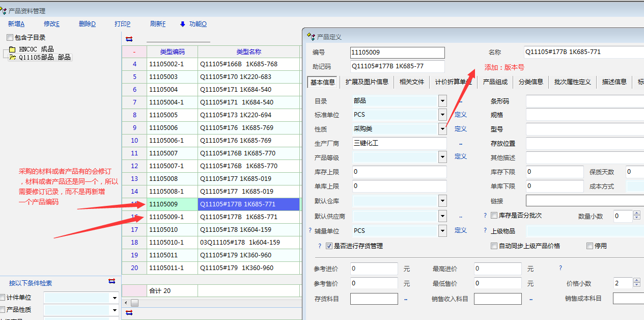Viewport: 644px width, 320px height.
Task: Expand the 默认仓库 dropdown
Action: (442, 201)
